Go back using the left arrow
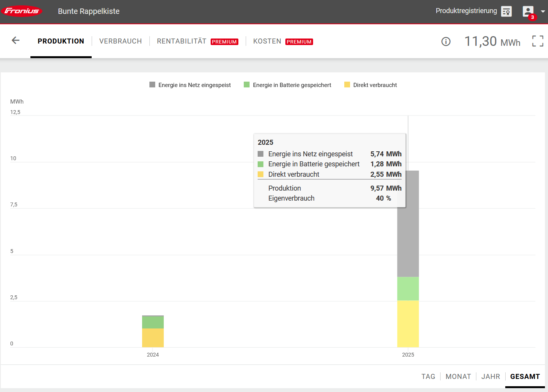548x392 pixels. (x=15, y=40)
